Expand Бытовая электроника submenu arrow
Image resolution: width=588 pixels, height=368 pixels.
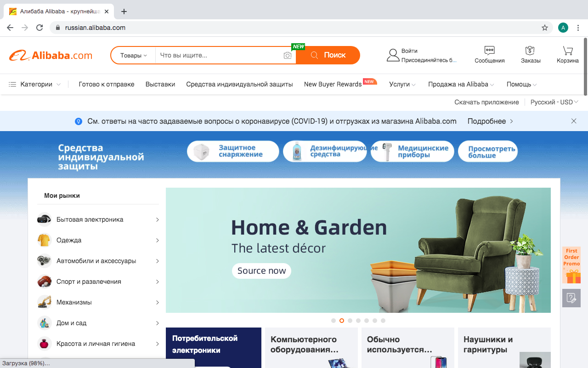pyautogui.click(x=157, y=219)
